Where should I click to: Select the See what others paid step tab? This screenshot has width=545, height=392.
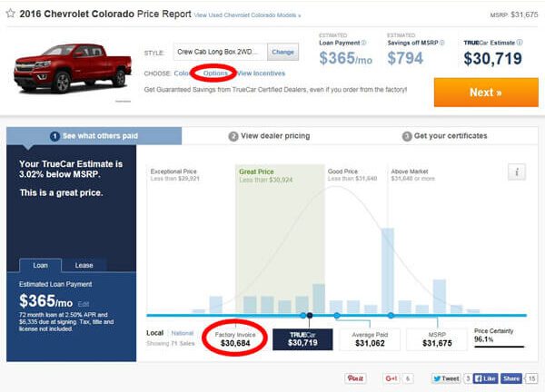[94, 136]
